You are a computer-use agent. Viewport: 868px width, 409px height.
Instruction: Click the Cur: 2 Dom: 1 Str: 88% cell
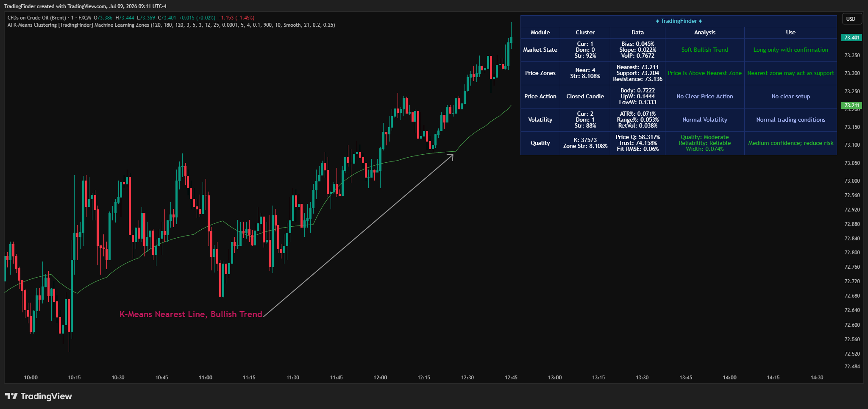pyautogui.click(x=585, y=120)
